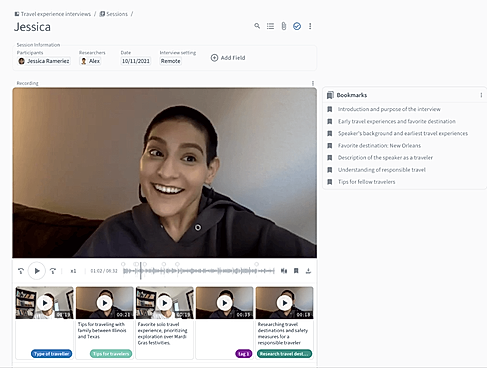Image resolution: width=487 pixels, height=368 pixels.
Task: Play the Researching travel destinations clip thumbnail
Action: pyautogui.click(x=284, y=303)
